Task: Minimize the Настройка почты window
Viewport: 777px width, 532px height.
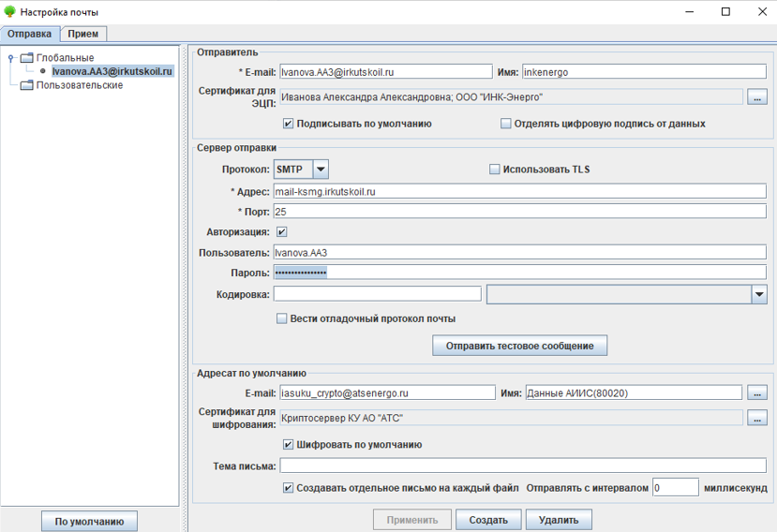Action: coord(689,11)
